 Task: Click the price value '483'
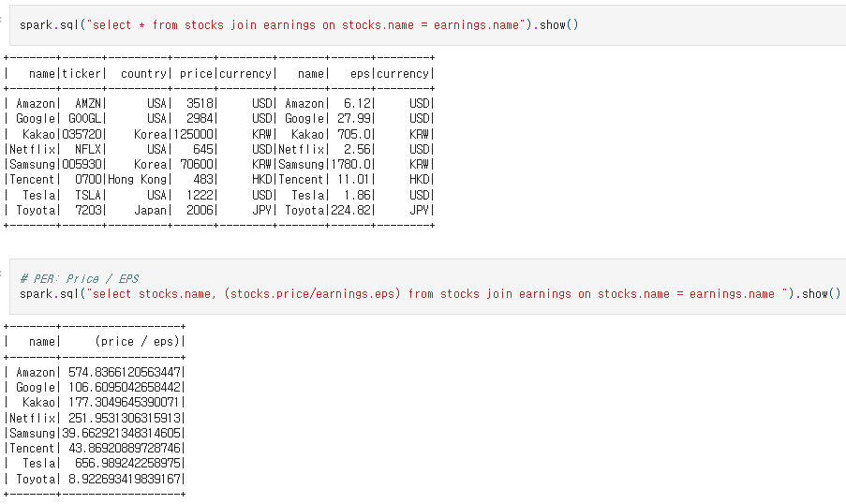pyautogui.click(x=203, y=180)
